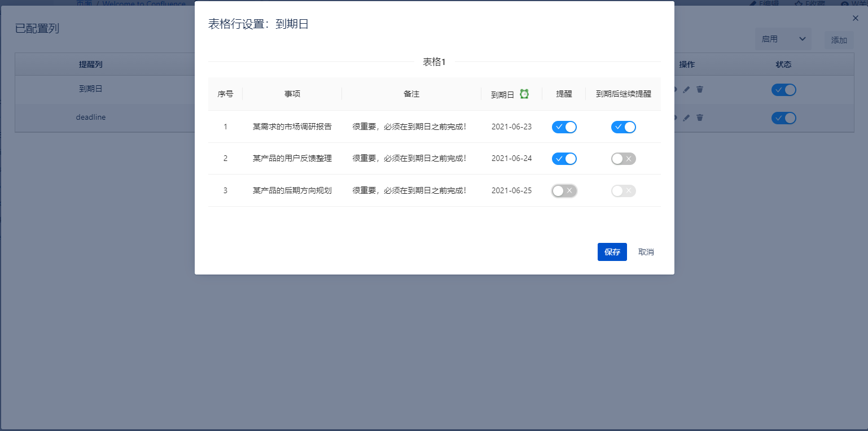
Task: Click 取消 to cancel the dialog
Action: click(x=646, y=252)
